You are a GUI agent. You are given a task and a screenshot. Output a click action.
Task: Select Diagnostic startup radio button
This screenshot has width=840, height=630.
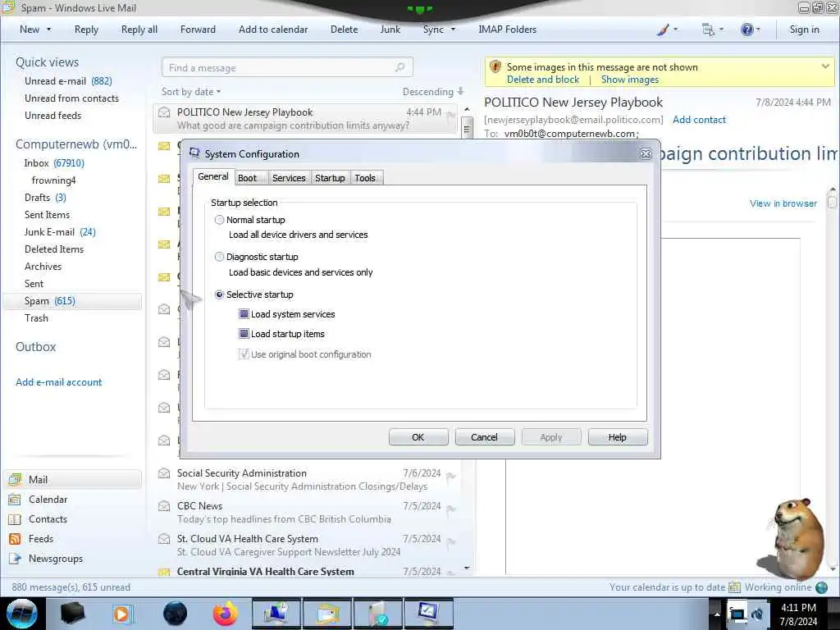click(x=219, y=257)
